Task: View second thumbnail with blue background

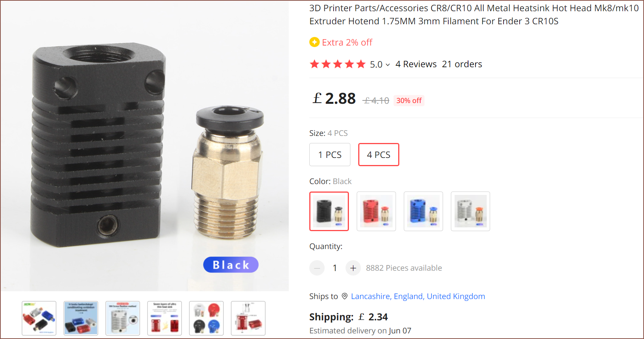Action: (81, 318)
